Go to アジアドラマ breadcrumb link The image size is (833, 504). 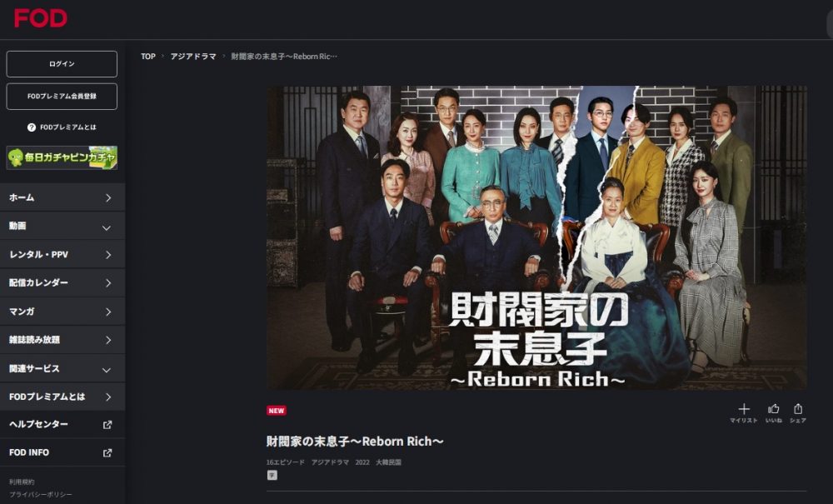tap(193, 57)
